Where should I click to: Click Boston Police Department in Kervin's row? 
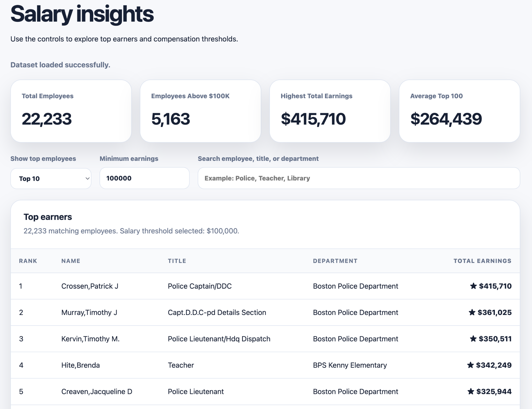point(355,339)
